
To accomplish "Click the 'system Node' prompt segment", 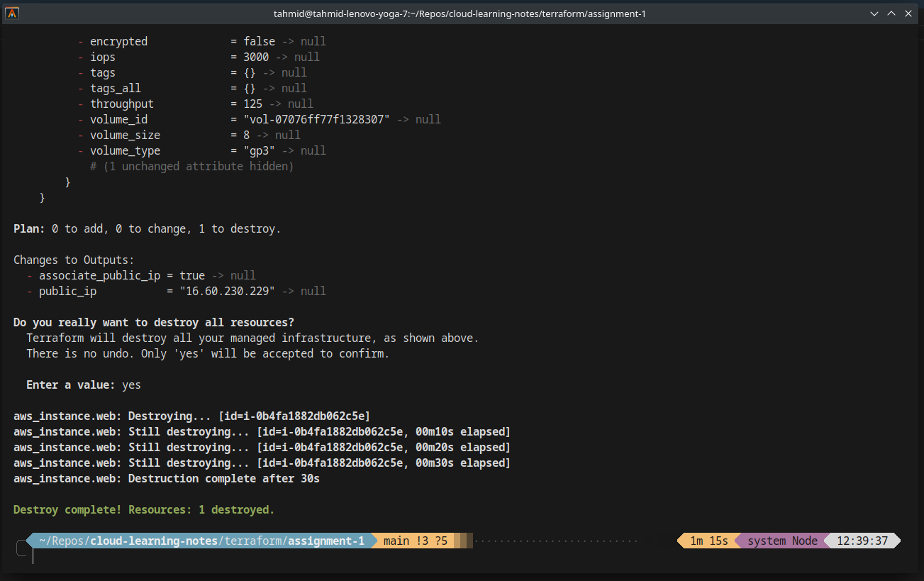I will [782, 541].
